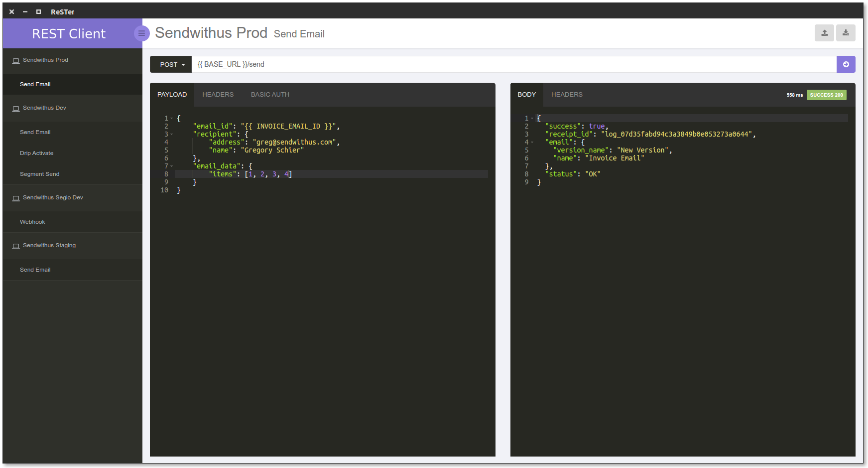Switch to the PAYLOAD tab
The width and height of the screenshot is (868, 468).
(172, 95)
